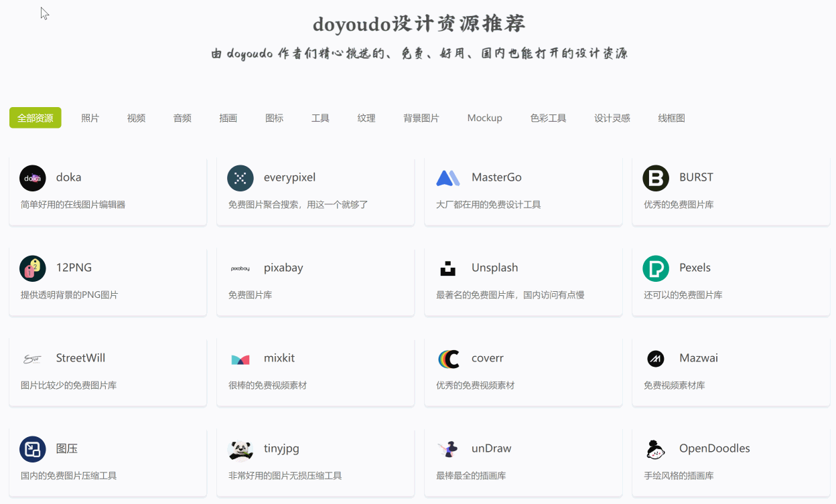Viewport: 836px width, 504px height.
Task: Click the MasterGo logo icon
Action: (x=448, y=178)
